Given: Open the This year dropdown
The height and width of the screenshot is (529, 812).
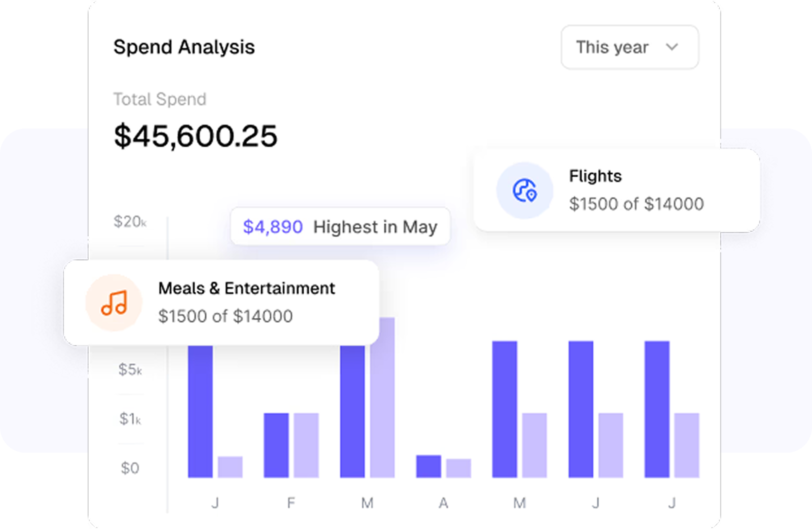Looking at the screenshot, I should (x=629, y=47).
